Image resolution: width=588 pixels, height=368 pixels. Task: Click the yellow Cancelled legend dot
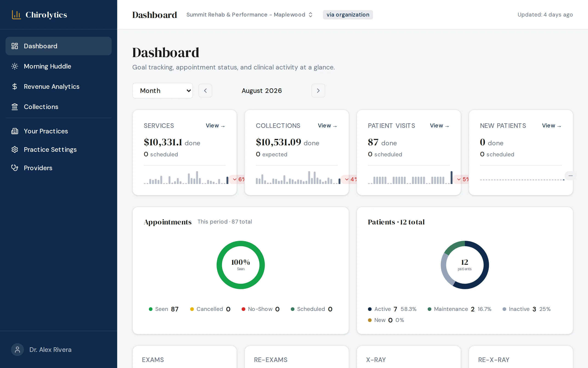(192, 309)
